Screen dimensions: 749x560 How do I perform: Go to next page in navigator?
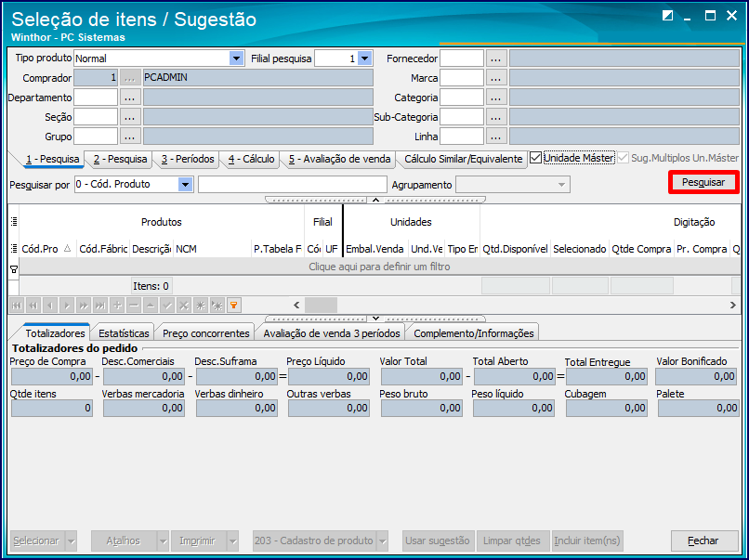(84, 305)
